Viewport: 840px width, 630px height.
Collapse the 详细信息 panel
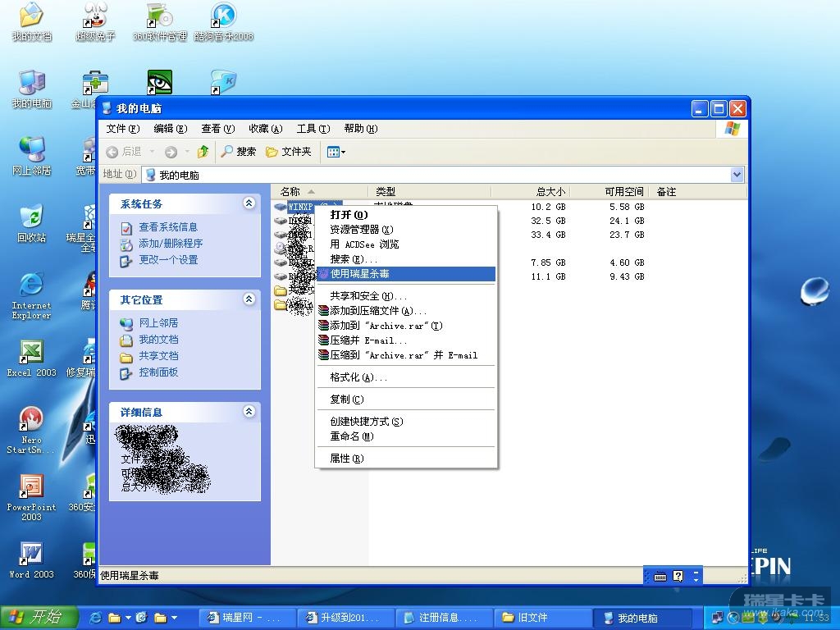[249, 412]
